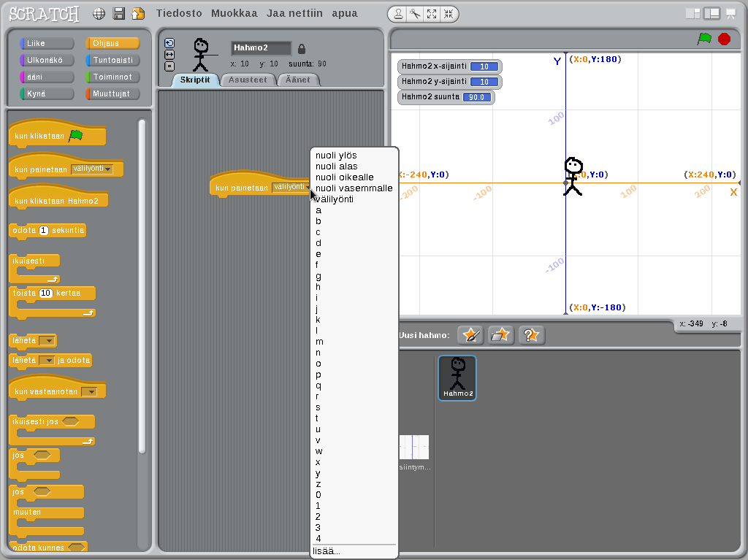Switch to full stage layout
The image size is (748, 560).
coord(711,14)
